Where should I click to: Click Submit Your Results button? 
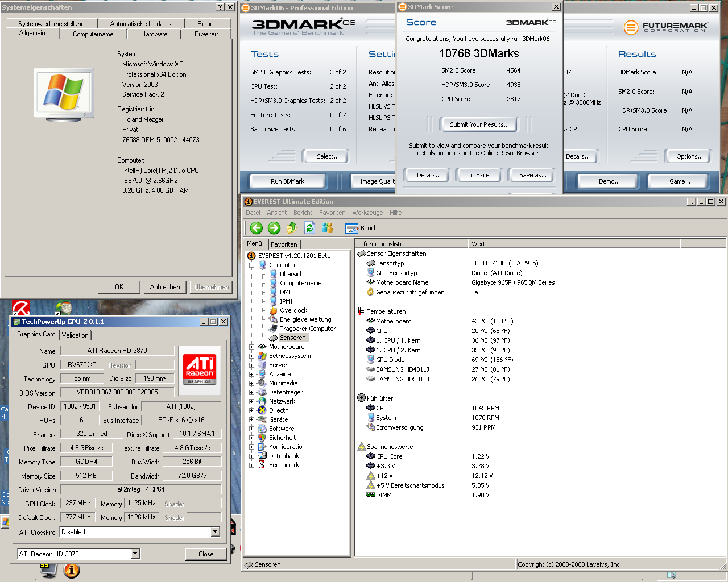[x=479, y=124]
